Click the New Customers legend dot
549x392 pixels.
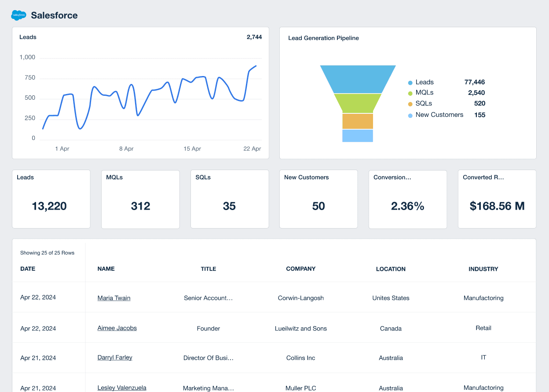pos(410,115)
